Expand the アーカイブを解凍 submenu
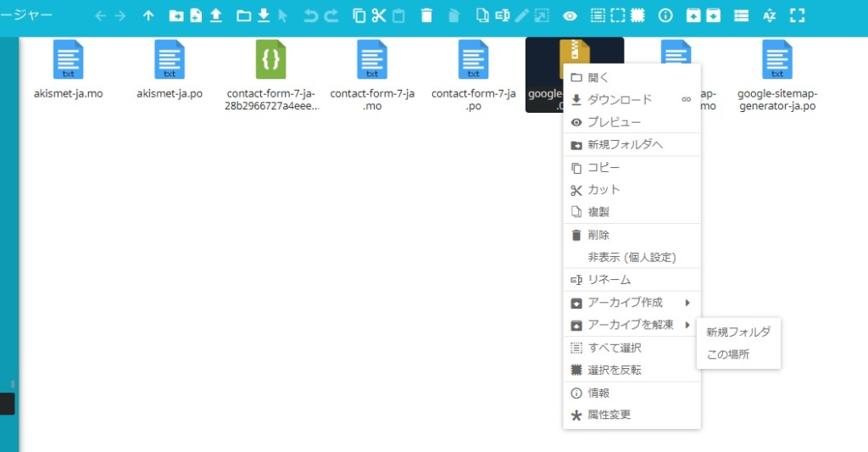Image resolution: width=868 pixels, height=452 pixels. point(632,325)
